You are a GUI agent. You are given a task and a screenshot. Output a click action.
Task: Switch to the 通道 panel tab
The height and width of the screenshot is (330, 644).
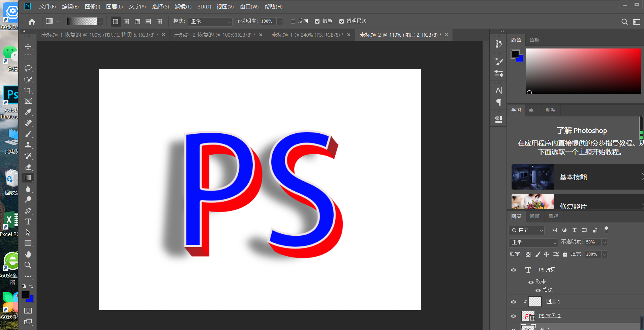[534, 216]
